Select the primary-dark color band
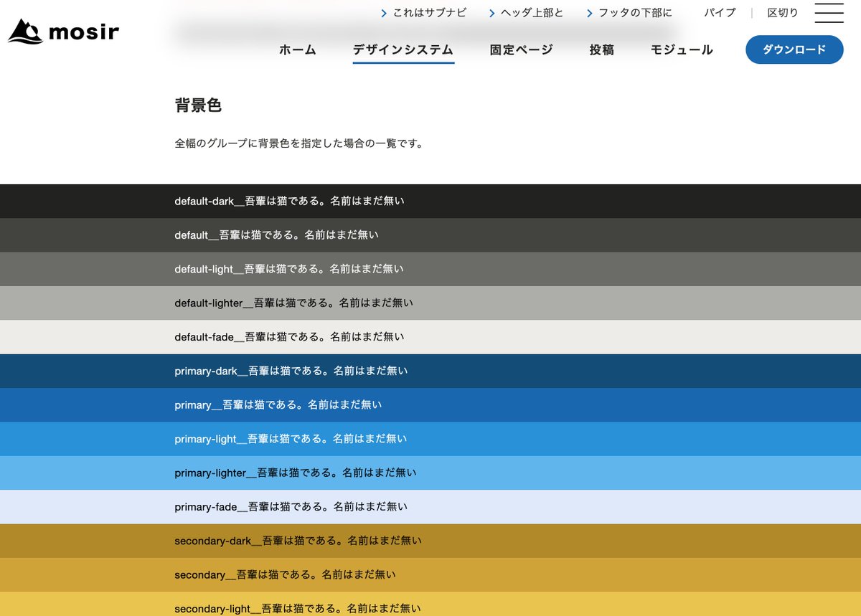This screenshot has height=616, width=861. click(430, 371)
